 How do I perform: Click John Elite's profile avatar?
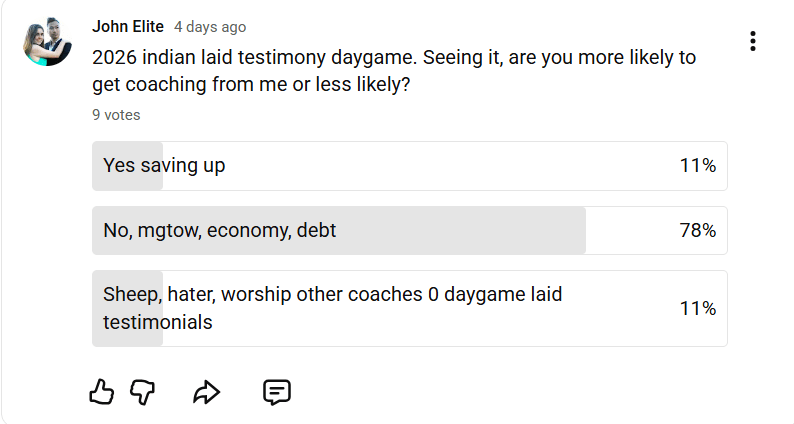[x=47, y=42]
